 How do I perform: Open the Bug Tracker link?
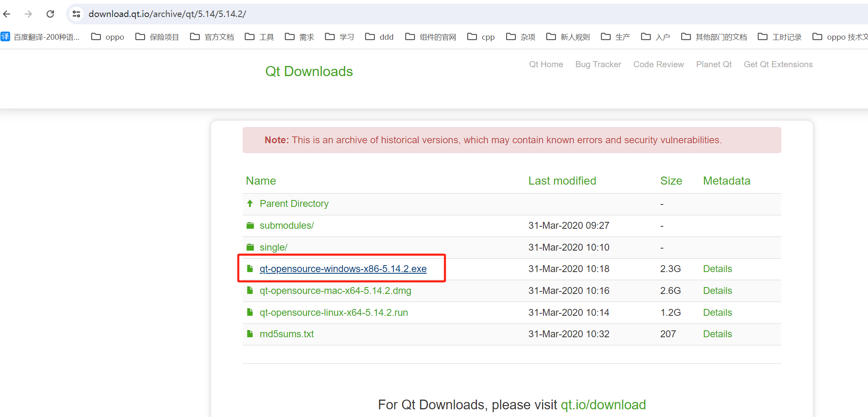(x=598, y=64)
